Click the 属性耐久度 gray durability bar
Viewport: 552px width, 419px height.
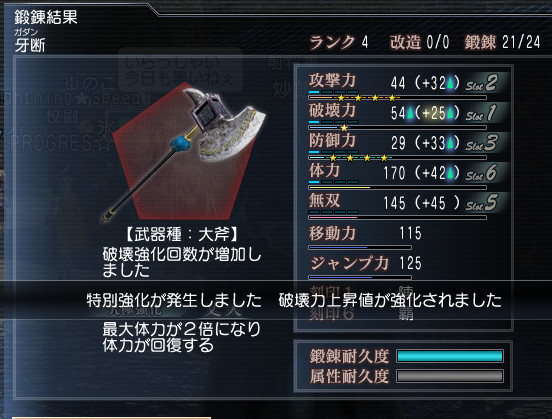coord(450,376)
